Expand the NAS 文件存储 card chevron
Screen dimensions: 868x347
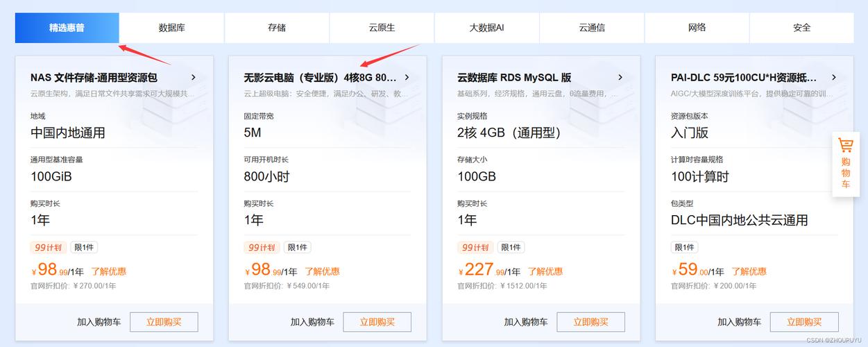(194, 77)
